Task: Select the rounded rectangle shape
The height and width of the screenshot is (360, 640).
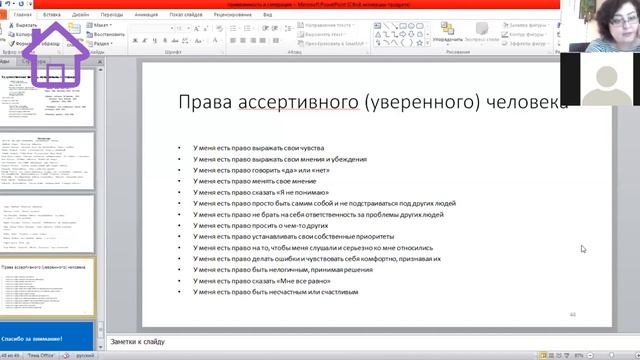Action: 420,26
